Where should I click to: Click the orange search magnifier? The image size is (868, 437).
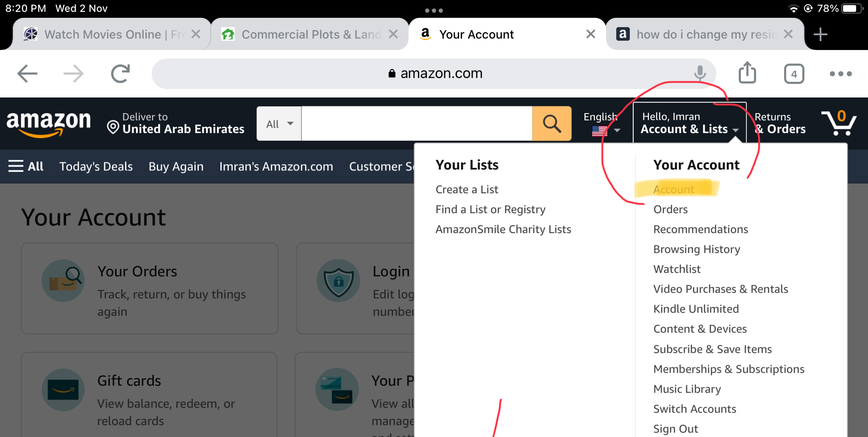(551, 123)
